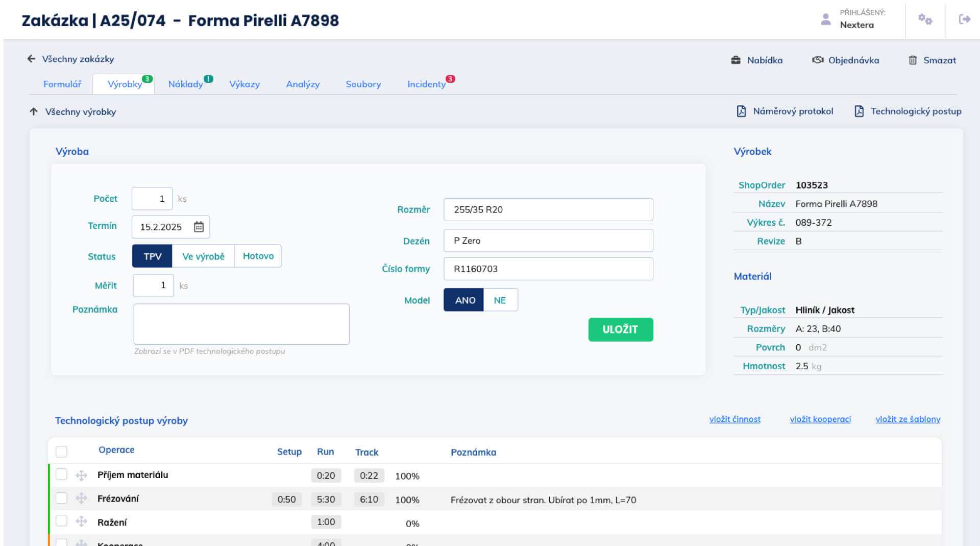Click the Ražení 0% progress value
The width and height of the screenshot is (980, 546).
pos(412,524)
